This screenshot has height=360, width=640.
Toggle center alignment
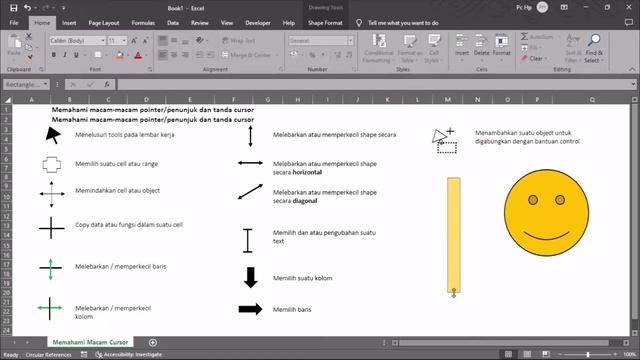[174, 55]
